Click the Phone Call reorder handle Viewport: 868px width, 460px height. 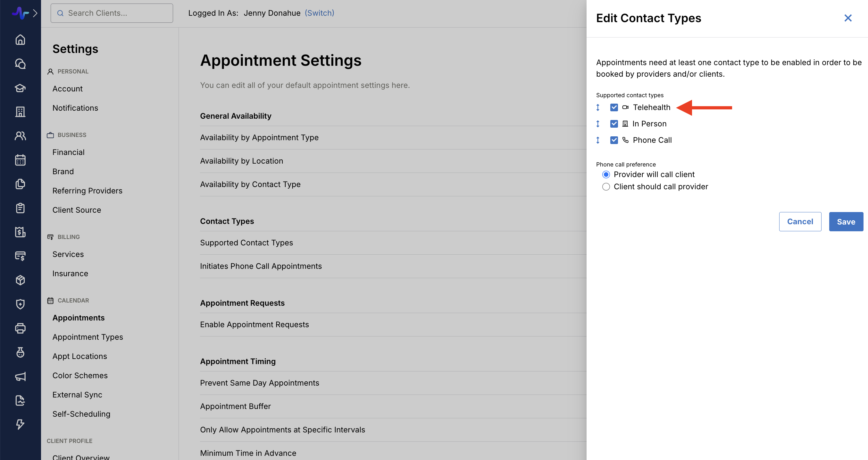tap(598, 140)
